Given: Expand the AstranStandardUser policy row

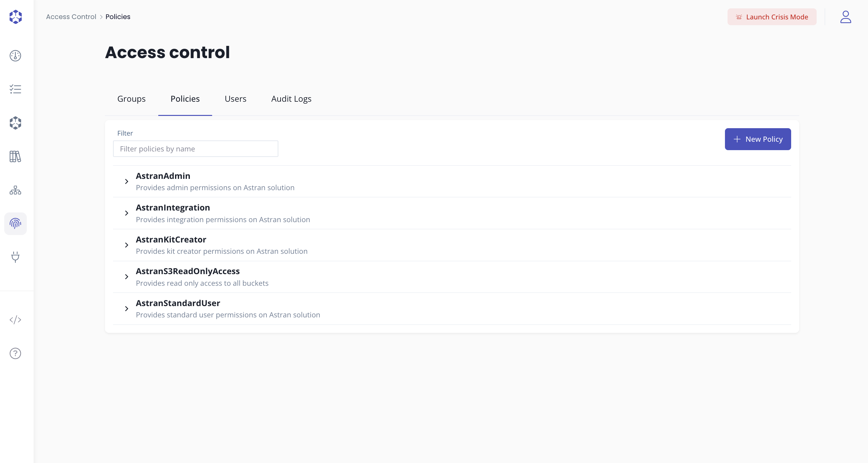Looking at the screenshot, I should point(127,309).
